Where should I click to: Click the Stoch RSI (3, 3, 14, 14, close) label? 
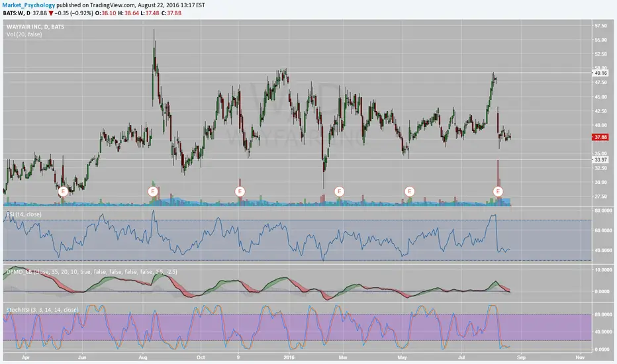(42, 310)
